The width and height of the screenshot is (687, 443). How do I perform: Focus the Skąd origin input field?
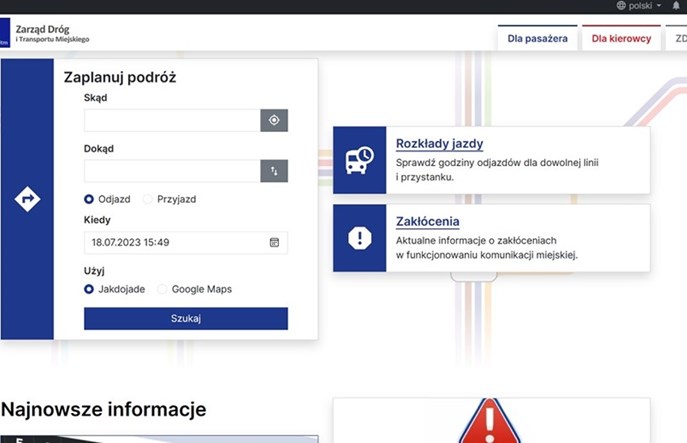pos(172,120)
